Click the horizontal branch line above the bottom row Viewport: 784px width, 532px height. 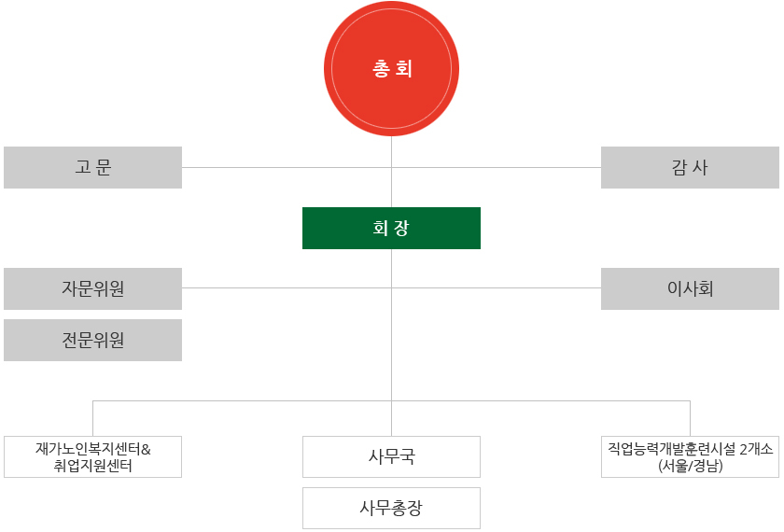(x=243, y=400)
